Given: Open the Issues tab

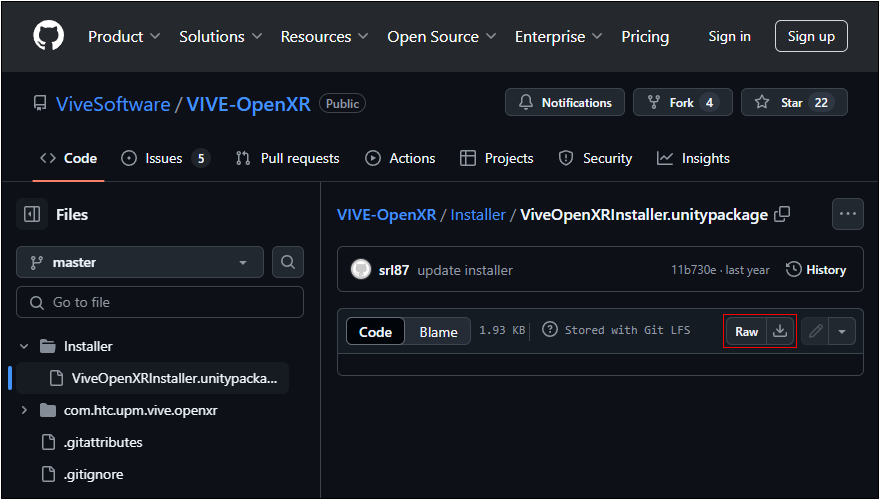Looking at the screenshot, I should tap(165, 158).
